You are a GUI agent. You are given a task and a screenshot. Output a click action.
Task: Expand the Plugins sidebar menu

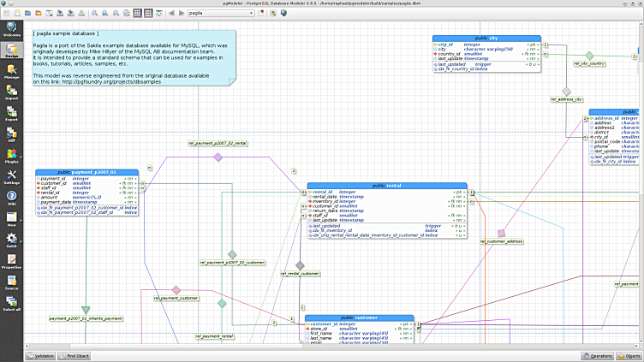pyautogui.click(x=11, y=156)
